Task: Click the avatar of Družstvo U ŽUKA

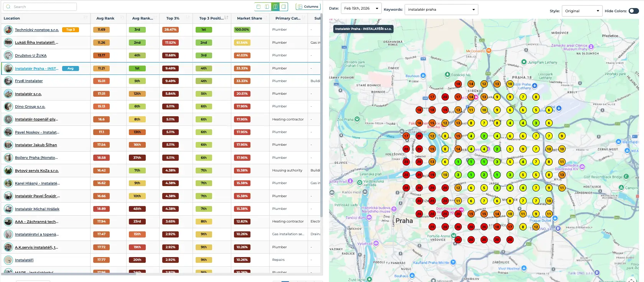Action: (8, 55)
